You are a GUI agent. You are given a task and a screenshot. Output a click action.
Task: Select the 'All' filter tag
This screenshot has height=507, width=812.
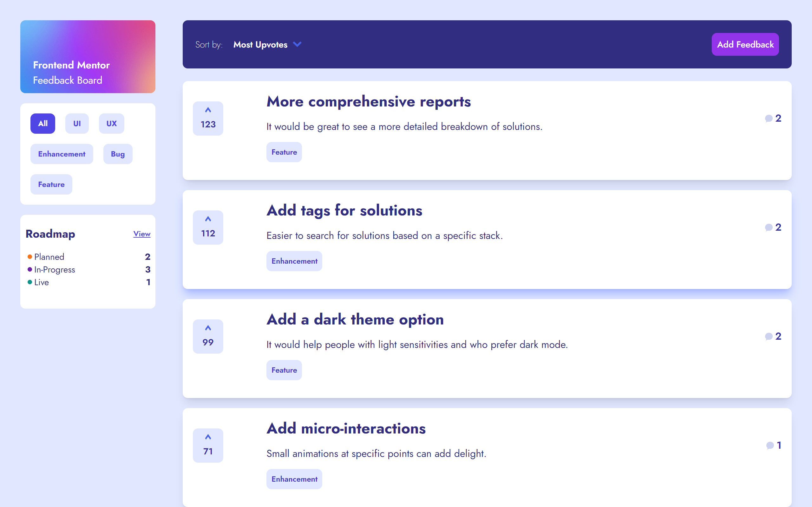pyautogui.click(x=43, y=123)
